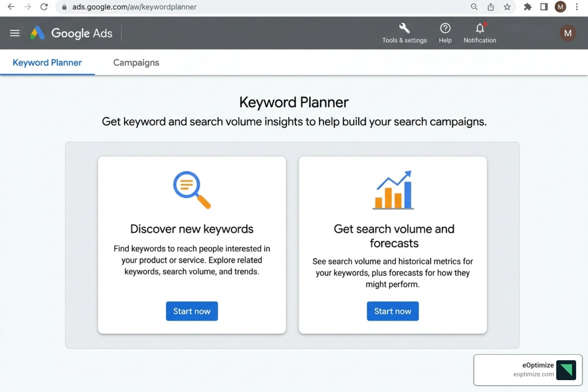Click the browser forward arrow

(28, 7)
